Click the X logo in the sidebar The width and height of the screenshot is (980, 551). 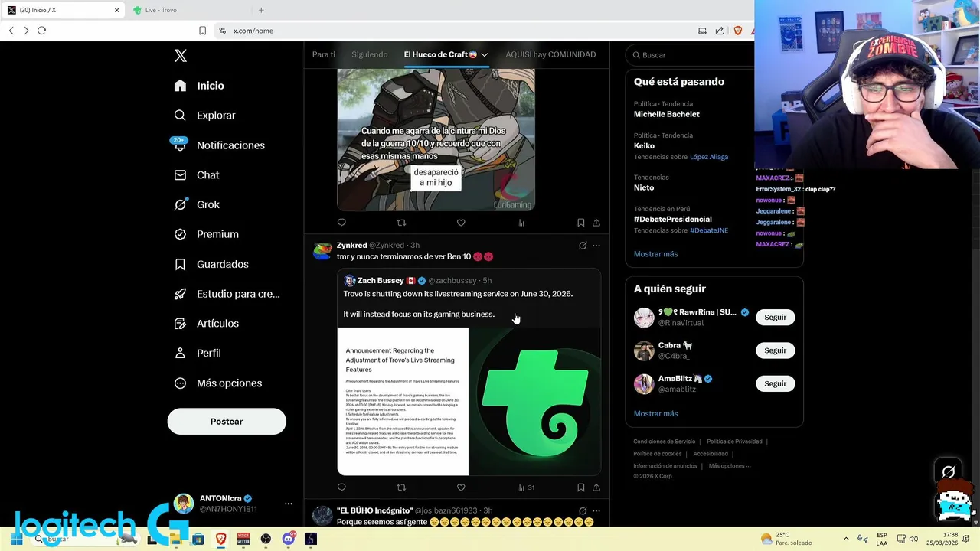pyautogui.click(x=181, y=56)
